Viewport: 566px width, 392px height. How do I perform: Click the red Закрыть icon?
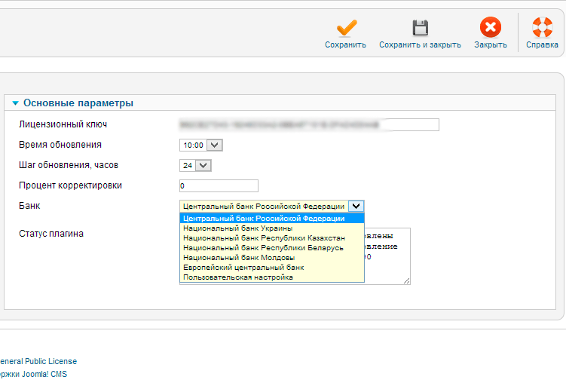[x=490, y=29]
